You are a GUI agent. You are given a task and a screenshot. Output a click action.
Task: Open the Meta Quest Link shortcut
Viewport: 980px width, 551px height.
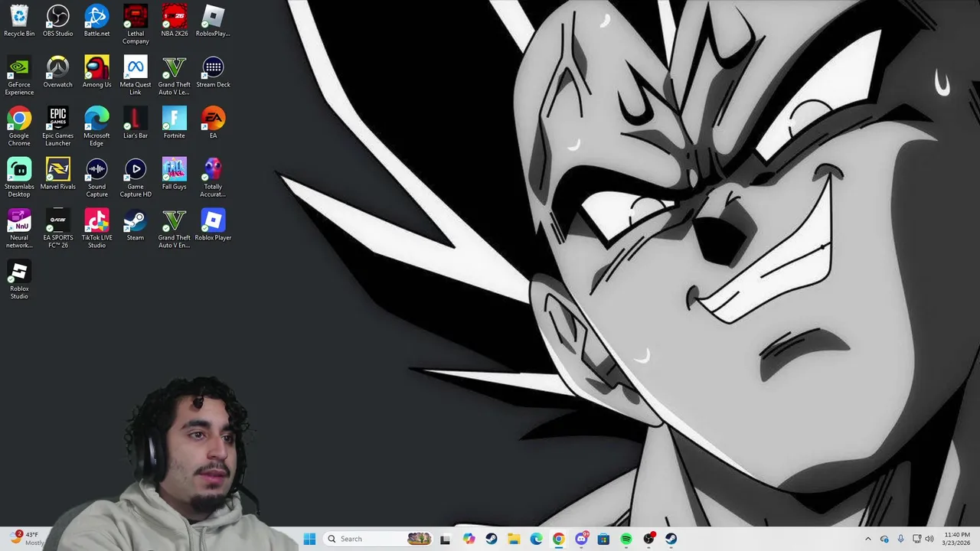coord(136,76)
